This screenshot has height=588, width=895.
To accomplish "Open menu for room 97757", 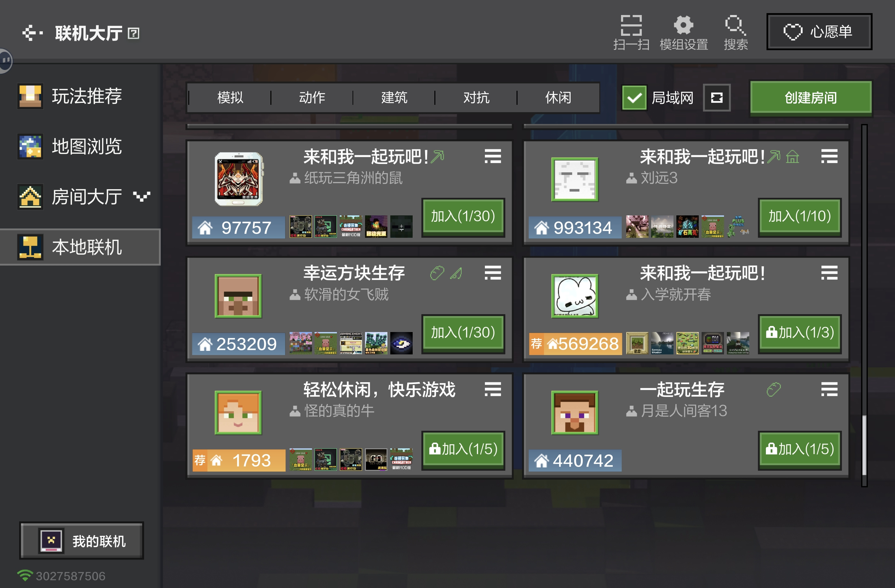I will tap(493, 156).
